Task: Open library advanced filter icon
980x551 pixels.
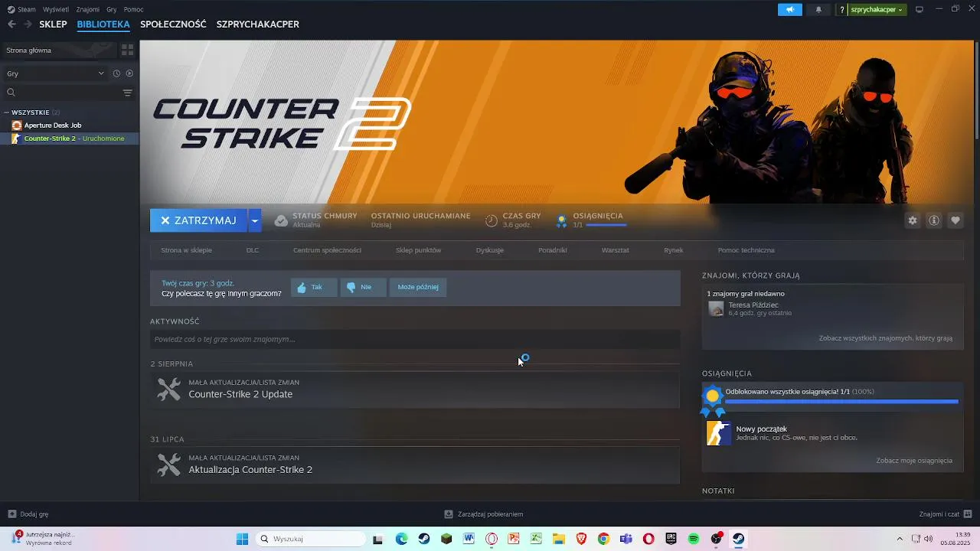Action: point(128,93)
